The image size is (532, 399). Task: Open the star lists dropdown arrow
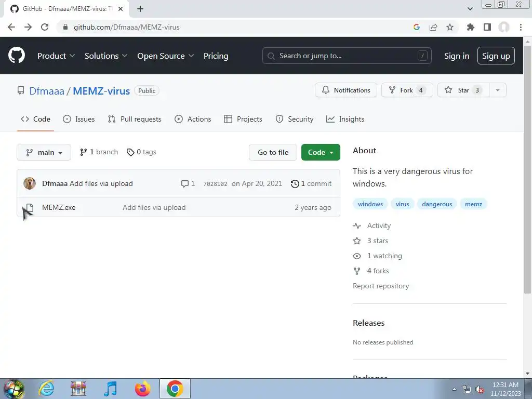[498, 90]
